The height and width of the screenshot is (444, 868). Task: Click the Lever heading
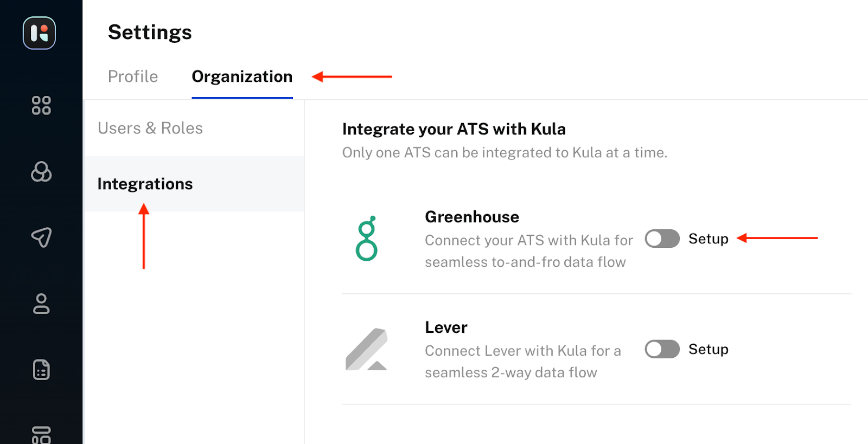pyautogui.click(x=446, y=327)
